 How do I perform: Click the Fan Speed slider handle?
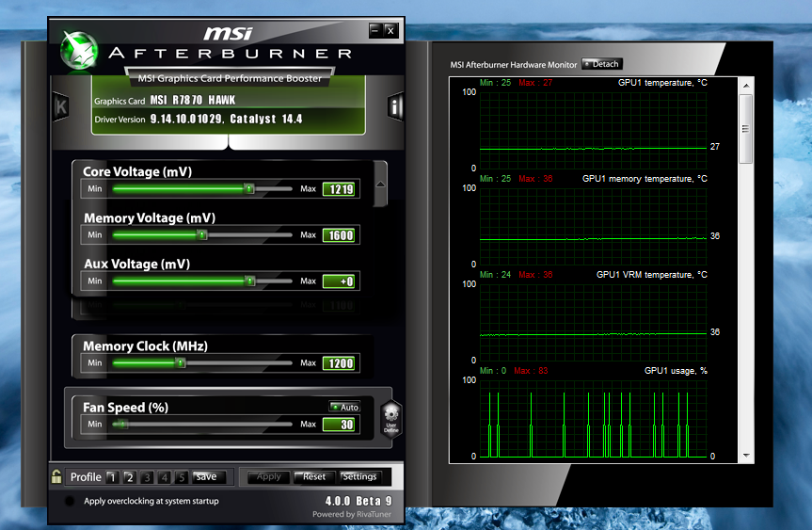click(123, 424)
